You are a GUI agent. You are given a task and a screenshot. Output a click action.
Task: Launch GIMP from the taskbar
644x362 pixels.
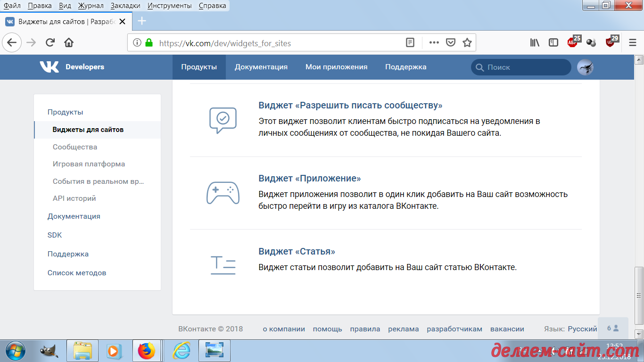(49, 351)
